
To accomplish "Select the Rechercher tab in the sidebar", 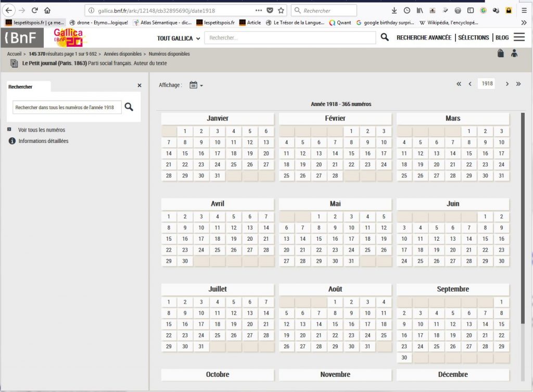I will 20,87.
